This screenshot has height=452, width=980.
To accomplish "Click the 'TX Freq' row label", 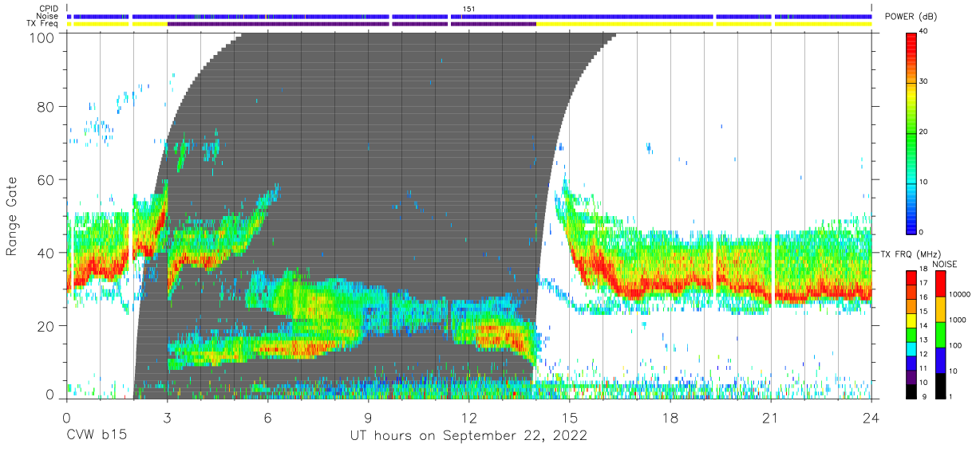I will click(42, 24).
